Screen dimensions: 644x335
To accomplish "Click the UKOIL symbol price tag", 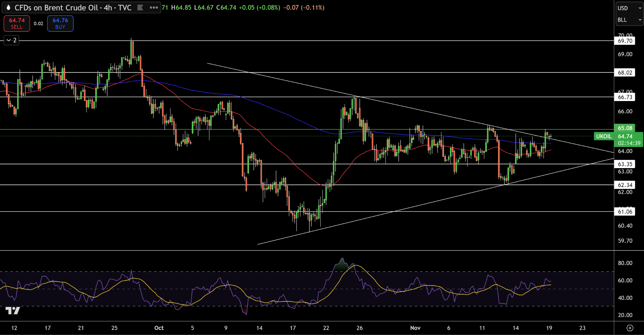I will (604, 136).
